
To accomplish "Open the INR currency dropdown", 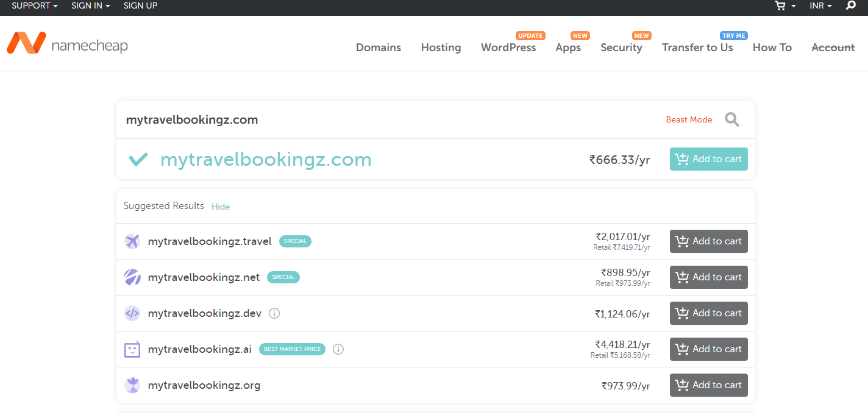I will [820, 5].
